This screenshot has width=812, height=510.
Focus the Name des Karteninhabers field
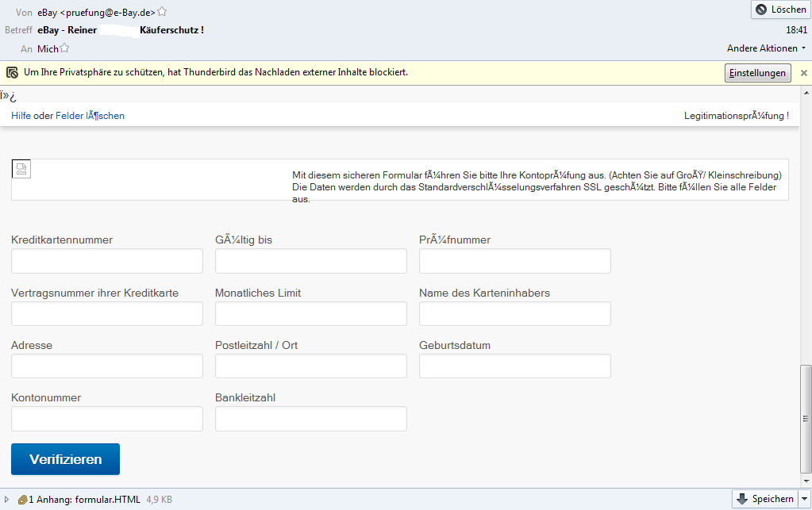(x=515, y=313)
